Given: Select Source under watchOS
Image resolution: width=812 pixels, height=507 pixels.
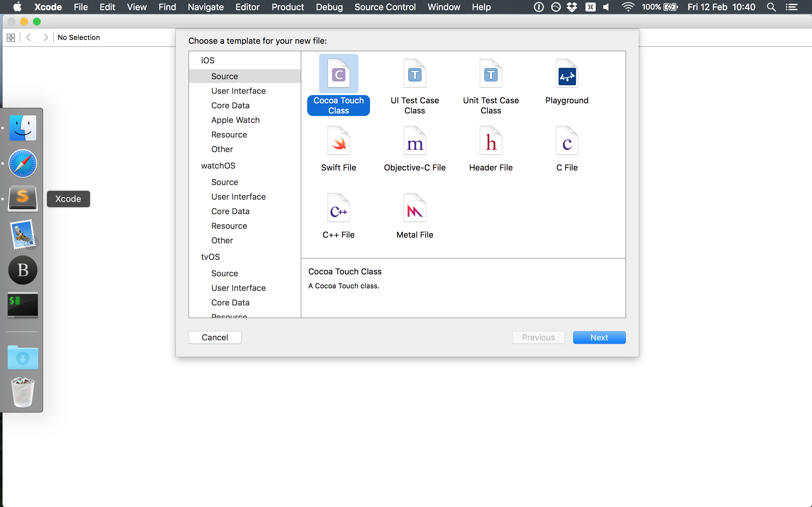Looking at the screenshot, I should coord(224,182).
